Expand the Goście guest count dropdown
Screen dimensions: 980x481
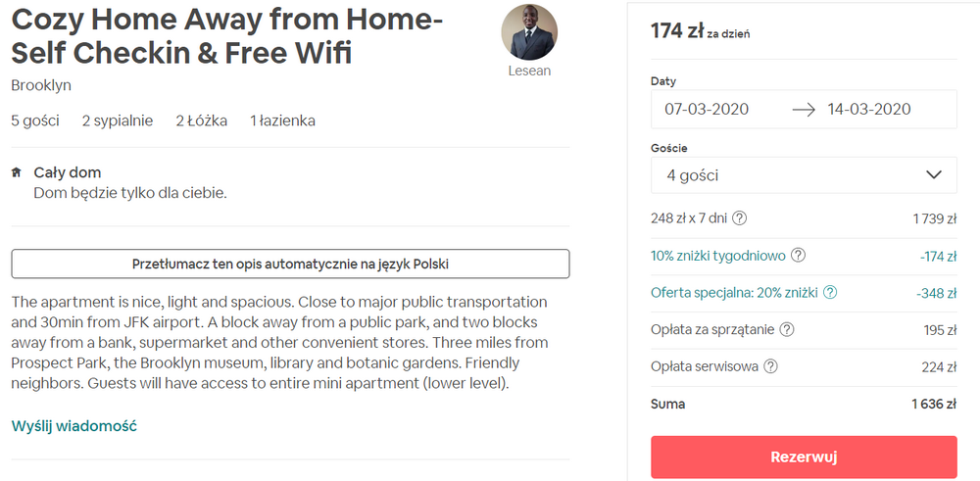804,175
